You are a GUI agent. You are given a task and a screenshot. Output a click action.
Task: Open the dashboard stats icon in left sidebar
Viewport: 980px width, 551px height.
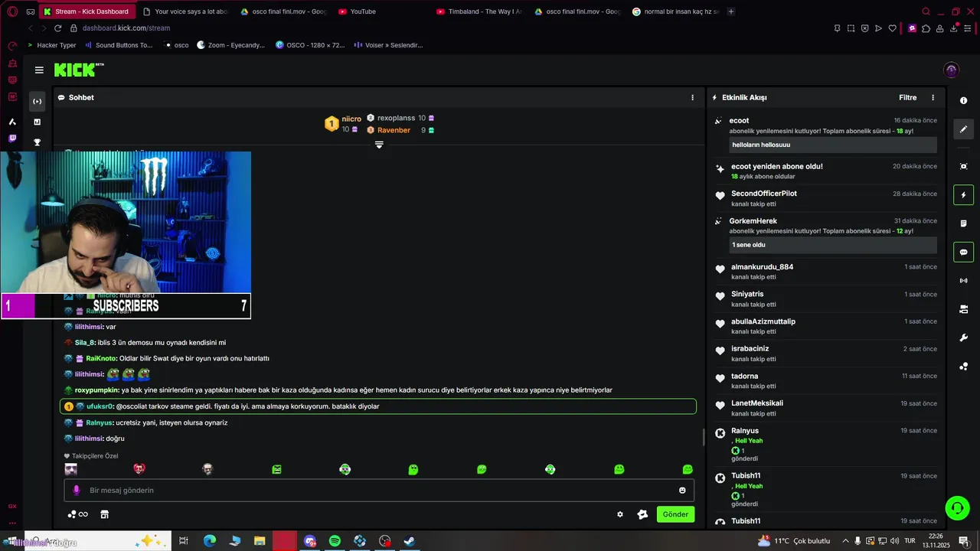(37, 122)
